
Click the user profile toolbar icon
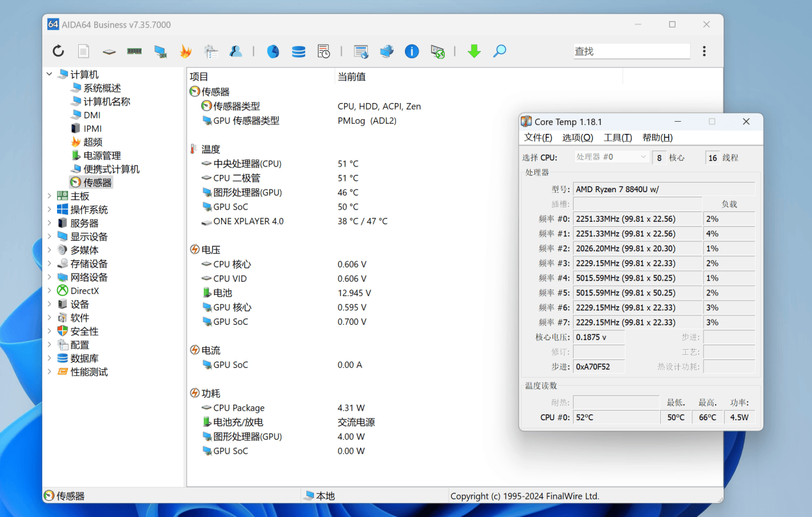click(236, 51)
